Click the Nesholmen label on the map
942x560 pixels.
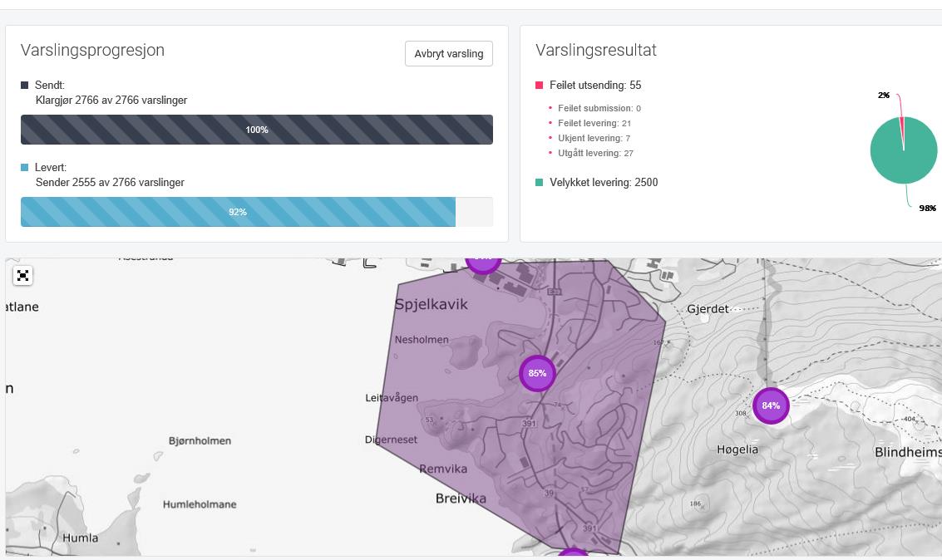[422, 340]
